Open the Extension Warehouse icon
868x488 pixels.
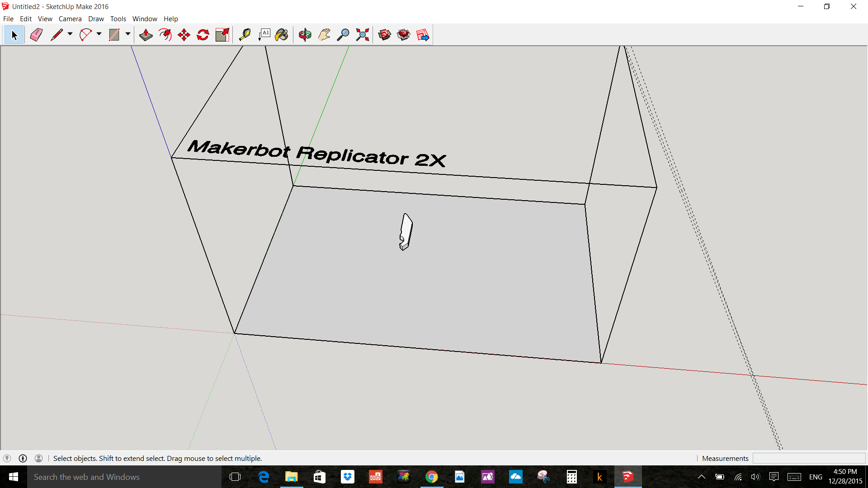404,35
